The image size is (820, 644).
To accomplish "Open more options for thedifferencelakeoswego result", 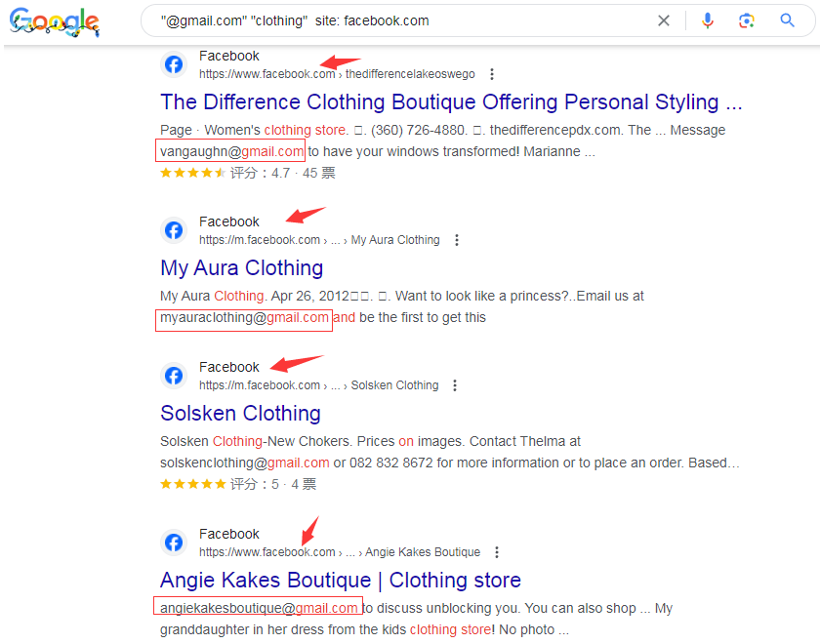I will tap(492, 74).
